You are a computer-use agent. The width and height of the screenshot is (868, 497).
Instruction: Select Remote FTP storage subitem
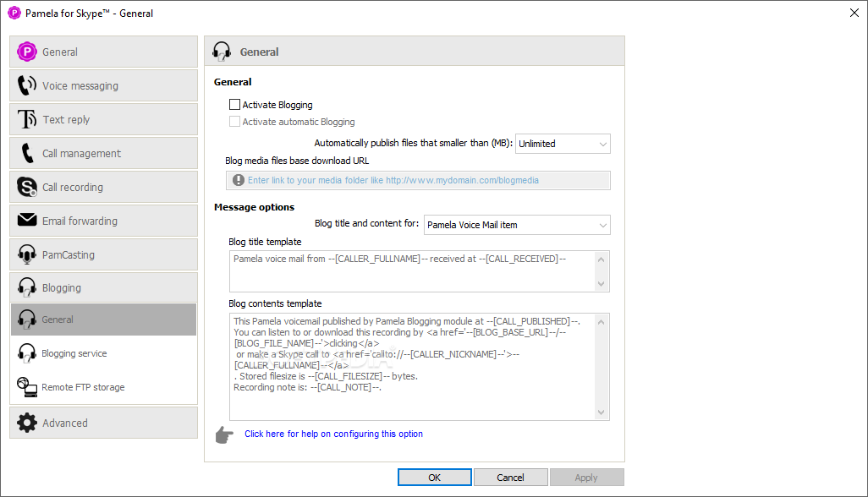103,387
